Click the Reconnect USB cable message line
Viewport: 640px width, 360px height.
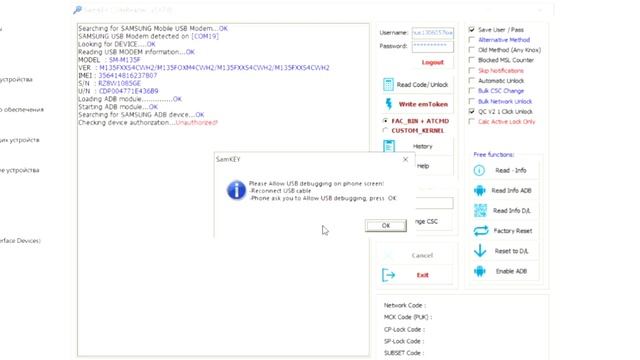click(x=280, y=191)
